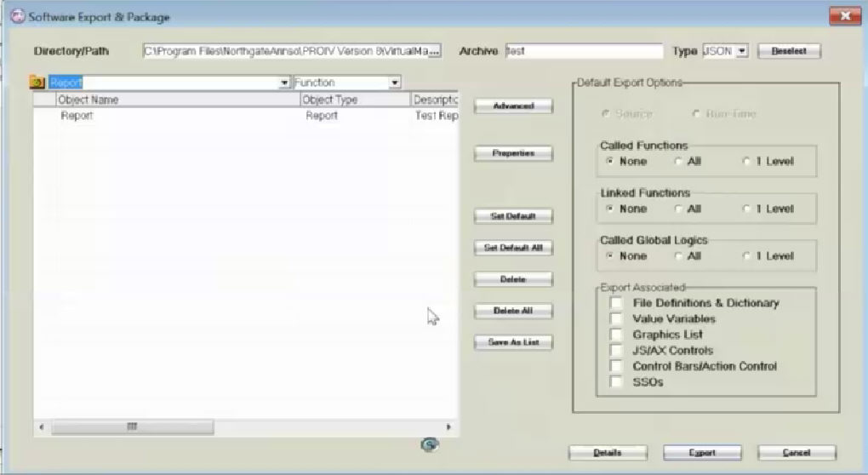Select the Report row in the object list
Screen dimensions: 868x475
(x=246, y=116)
